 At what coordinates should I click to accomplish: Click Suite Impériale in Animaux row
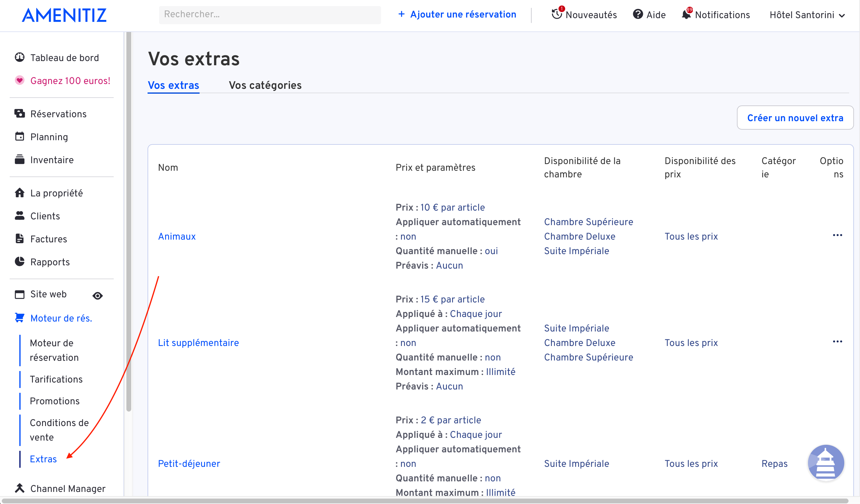click(576, 251)
